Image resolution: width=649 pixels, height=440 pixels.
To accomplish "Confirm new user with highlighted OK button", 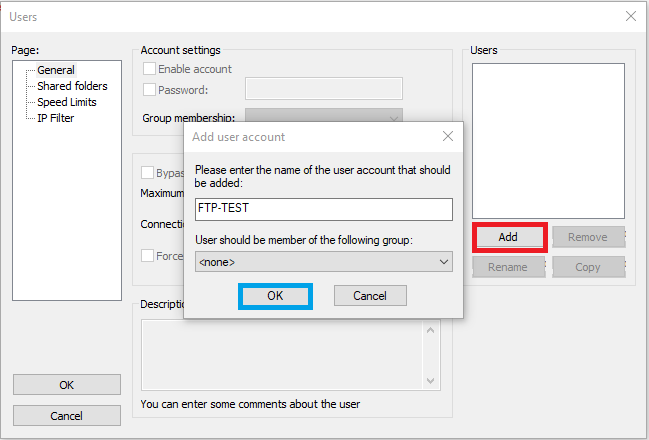I will (275, 296).
